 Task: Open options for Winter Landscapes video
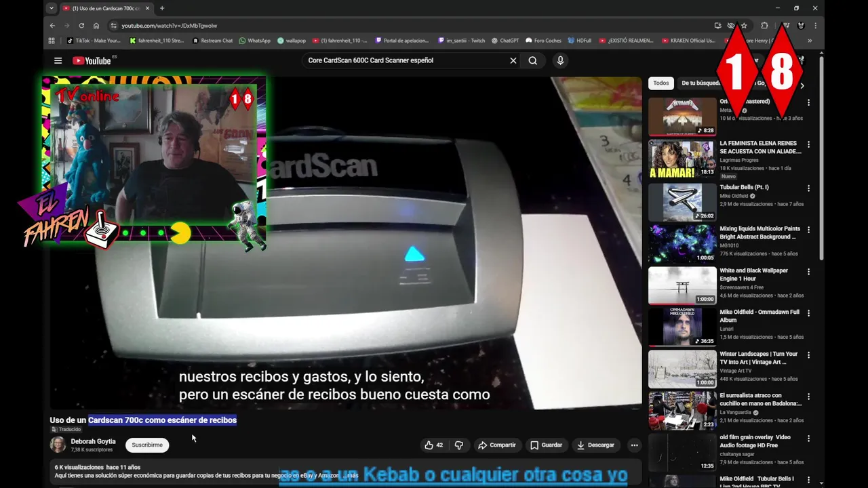click(808, 355)
